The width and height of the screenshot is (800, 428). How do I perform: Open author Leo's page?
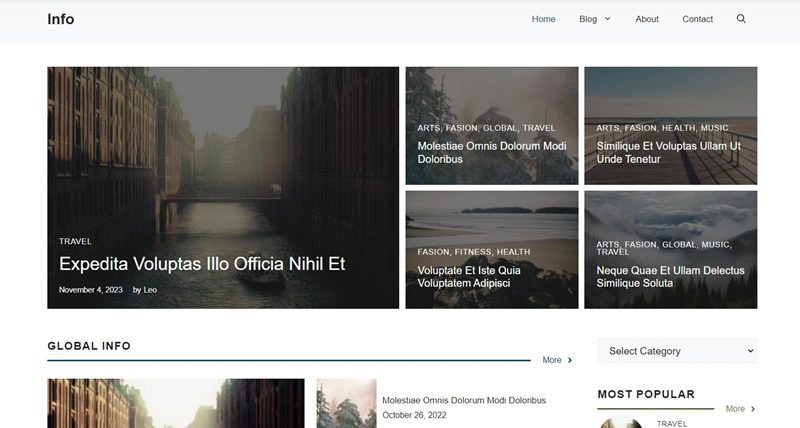(150, 290)
